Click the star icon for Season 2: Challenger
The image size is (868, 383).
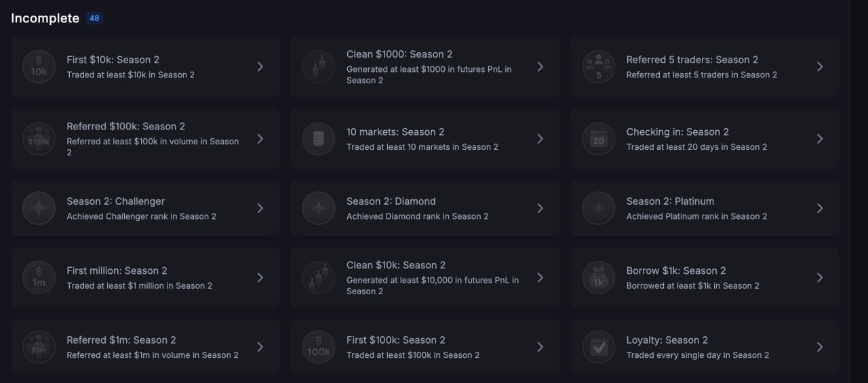coord(39,208)
